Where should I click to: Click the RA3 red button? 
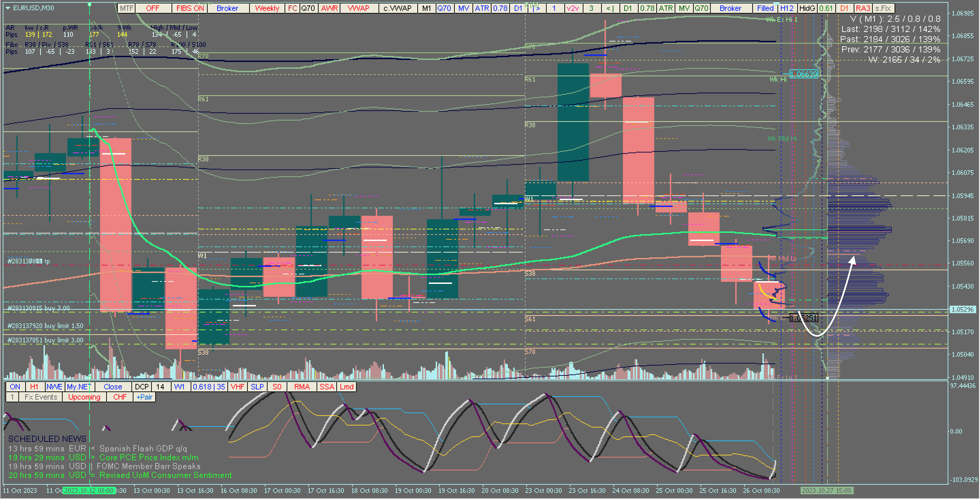point(863,8)
